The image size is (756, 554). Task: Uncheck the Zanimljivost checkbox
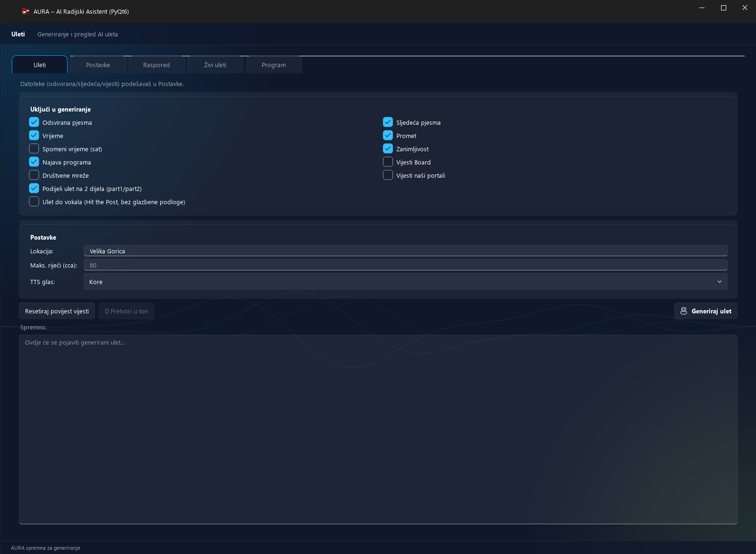pyautogui.click(x=388, y=148)
